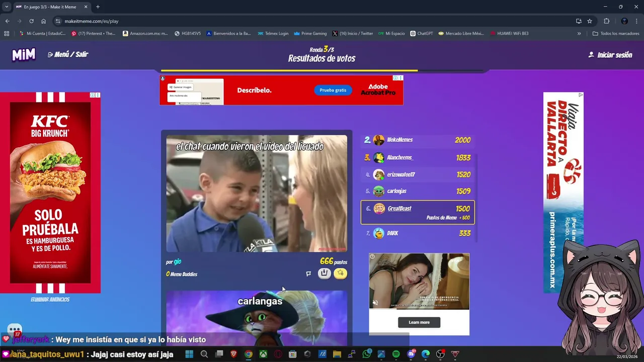Bookmark this page with the star icon
644x362 pixels.
[590, 21]
